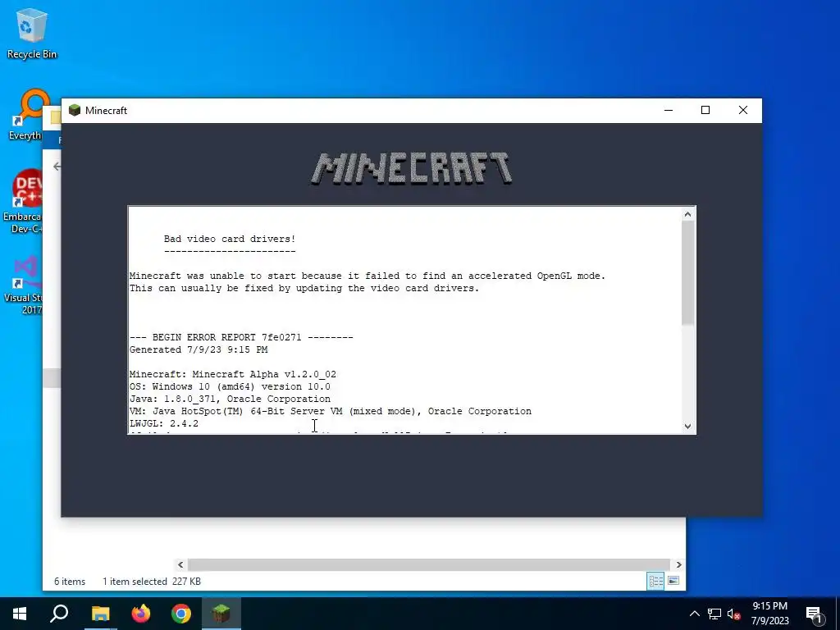Launch Google Chrome from the taskbar

181,614
